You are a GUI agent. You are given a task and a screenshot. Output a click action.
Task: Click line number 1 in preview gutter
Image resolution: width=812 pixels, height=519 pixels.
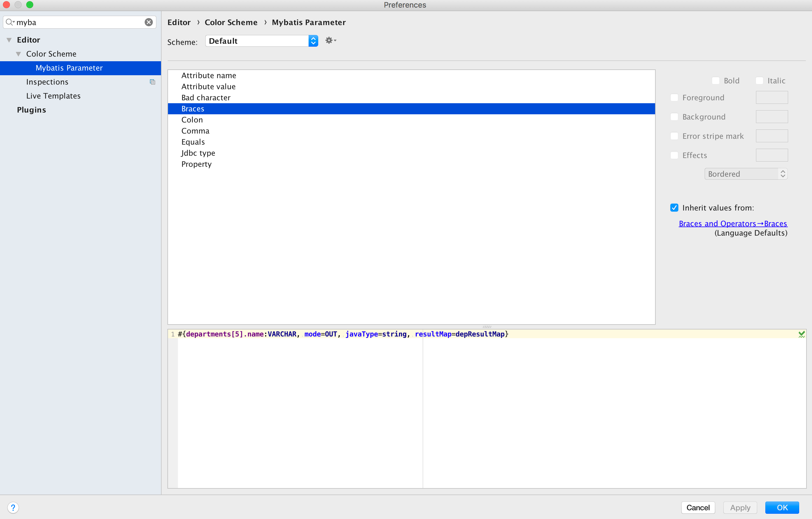pyautogui.click(x=173, y=334)
